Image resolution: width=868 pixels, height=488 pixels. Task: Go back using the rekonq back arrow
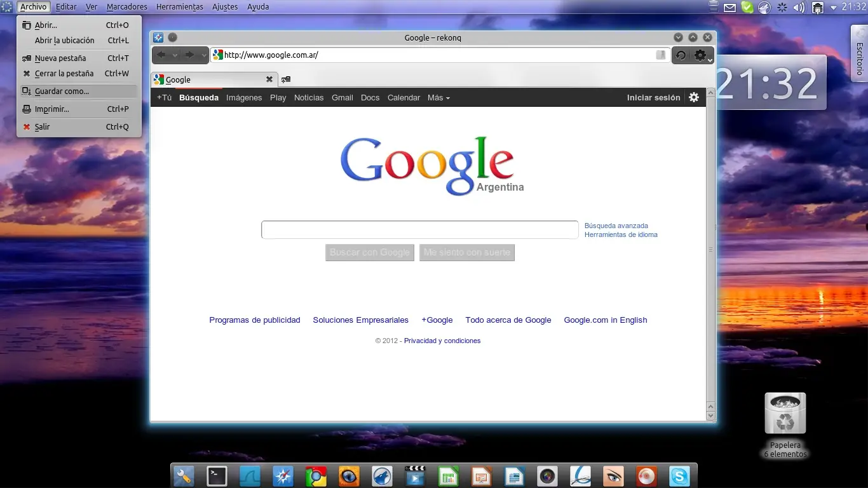point(161,55)
